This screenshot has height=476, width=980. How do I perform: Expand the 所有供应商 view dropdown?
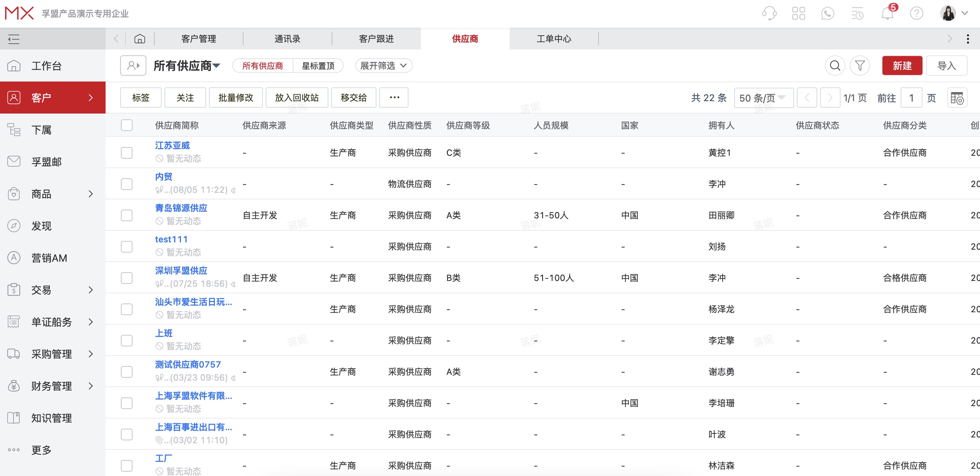(x=186, y=66)
